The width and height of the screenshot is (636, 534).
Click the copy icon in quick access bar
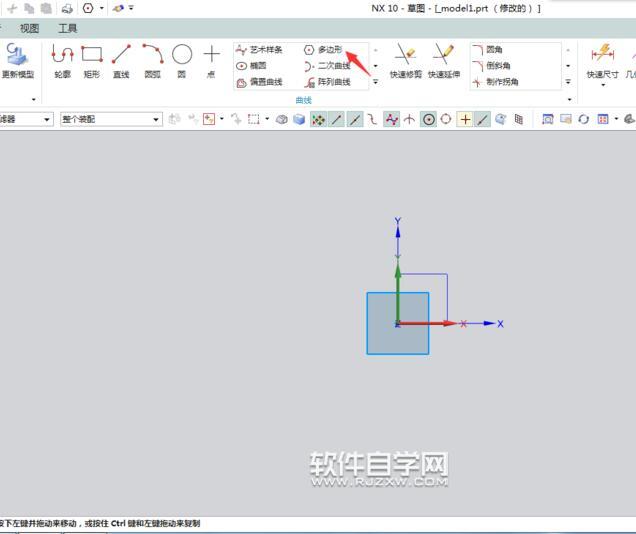(29, 8)
